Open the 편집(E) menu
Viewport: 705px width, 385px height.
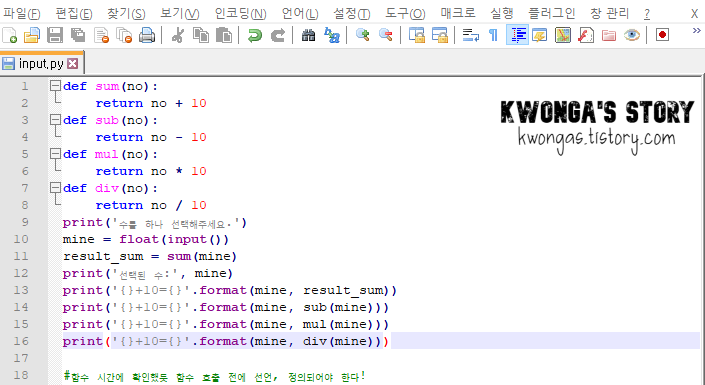pos(74,13)
